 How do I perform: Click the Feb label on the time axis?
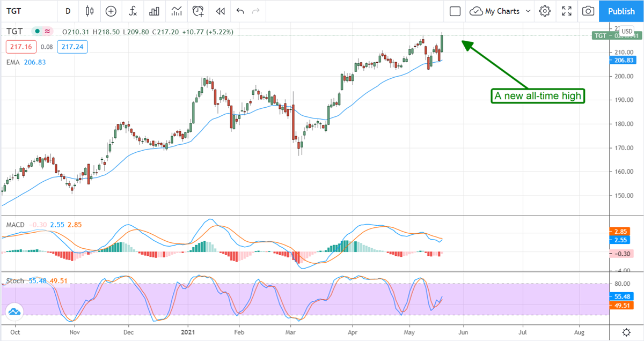pyautogui.click(x=239, y=332)
